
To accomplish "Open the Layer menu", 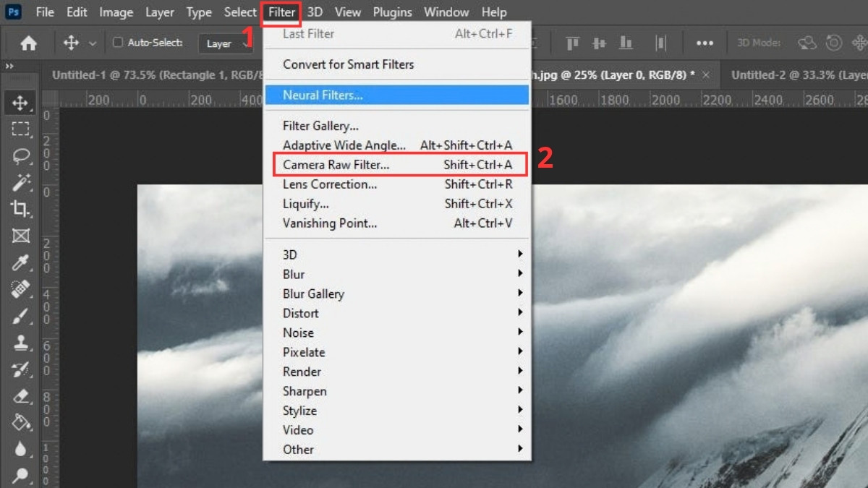I will point(159,12).
